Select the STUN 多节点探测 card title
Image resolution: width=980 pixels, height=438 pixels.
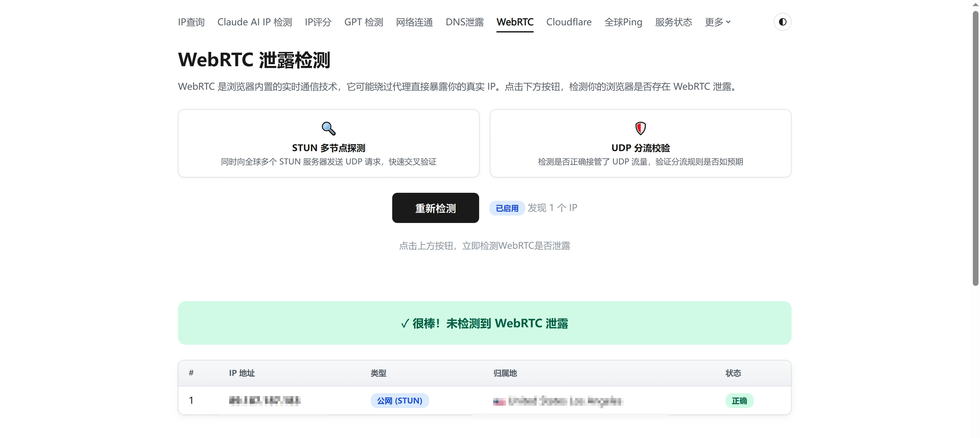(x=329, y=148)
